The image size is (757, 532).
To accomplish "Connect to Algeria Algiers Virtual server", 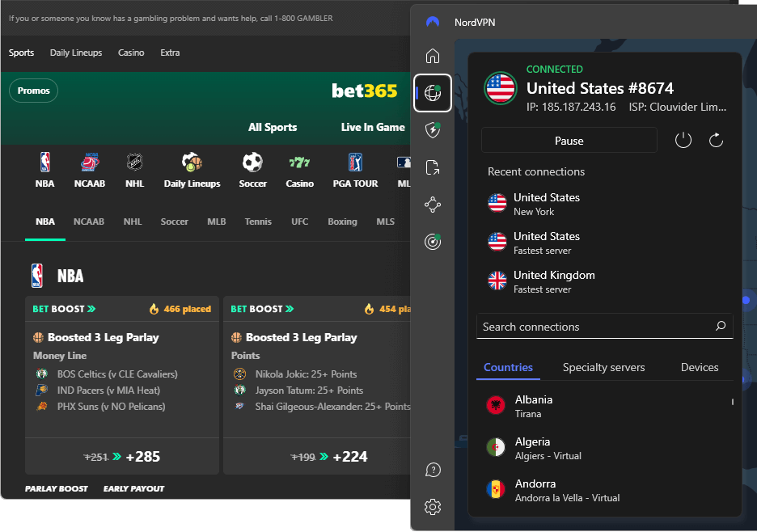I will [604, 448].
